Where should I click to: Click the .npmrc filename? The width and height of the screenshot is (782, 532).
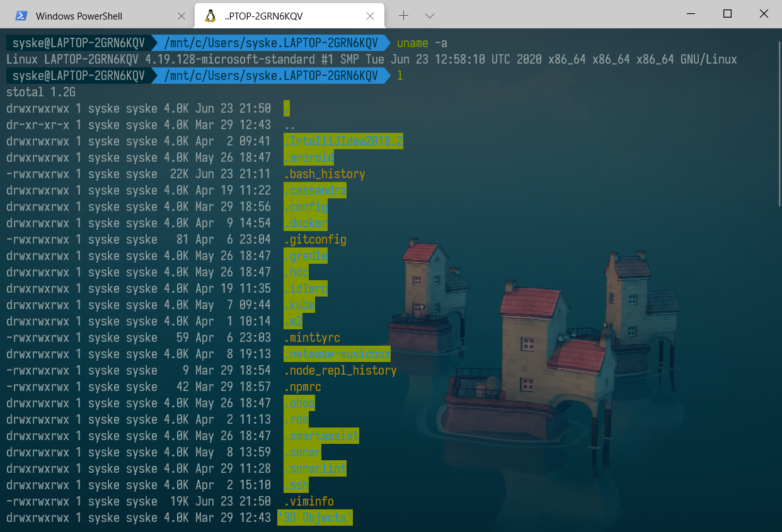pos(302,387)
